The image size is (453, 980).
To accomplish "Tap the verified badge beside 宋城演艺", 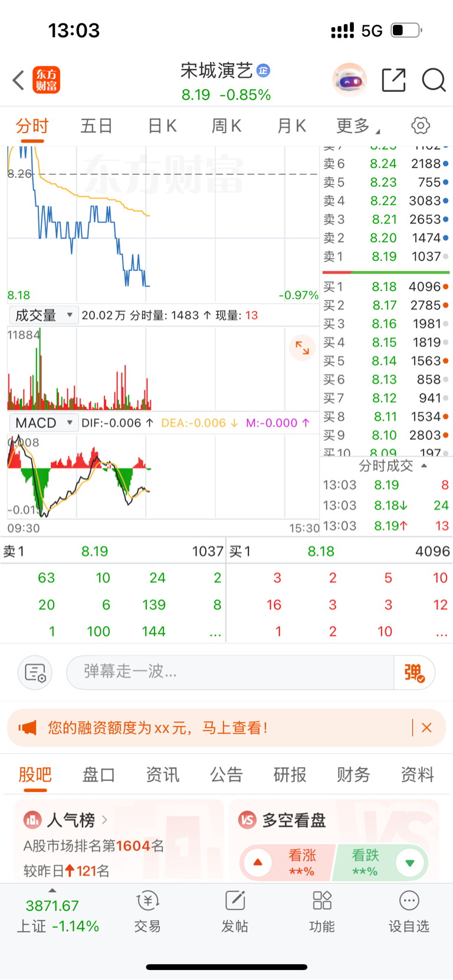I will [x=263, y=71].
